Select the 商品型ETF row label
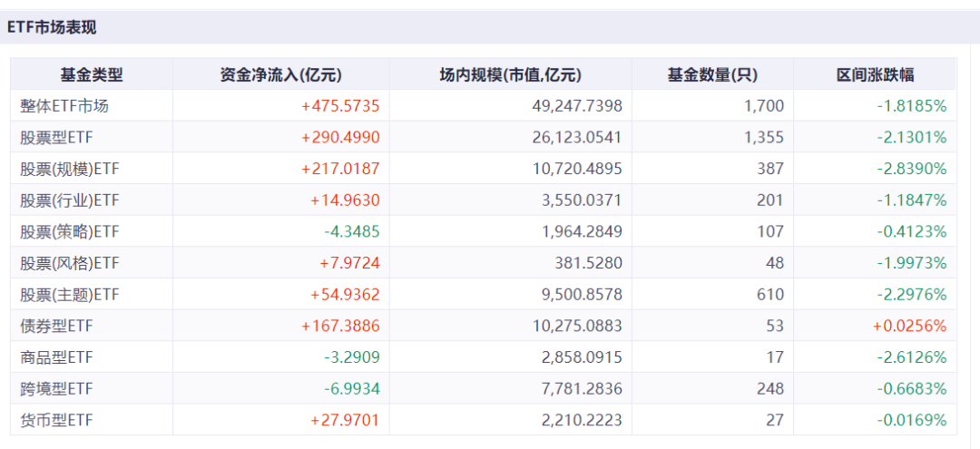This screenshot has width=980, height=449. point(56,357)
